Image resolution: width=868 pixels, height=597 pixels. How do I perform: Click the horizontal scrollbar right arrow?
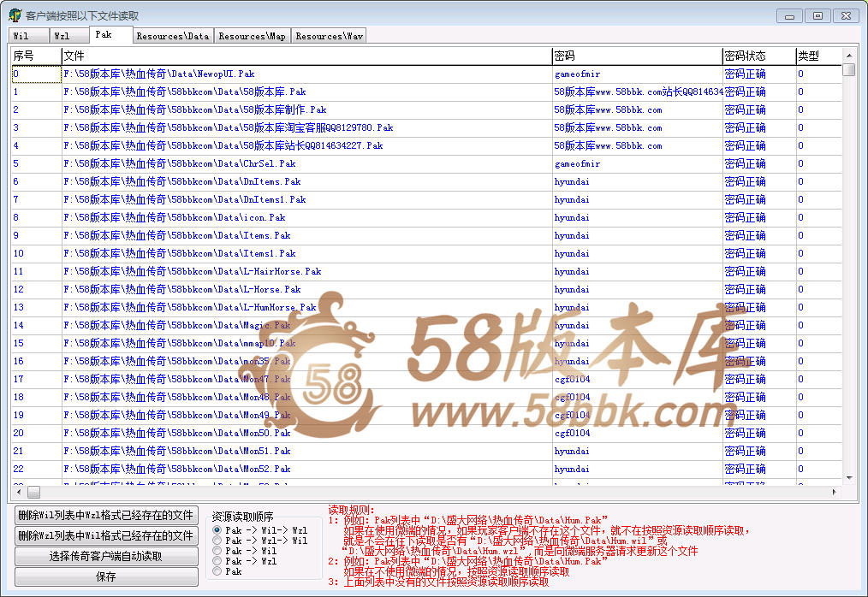(835, 492)
